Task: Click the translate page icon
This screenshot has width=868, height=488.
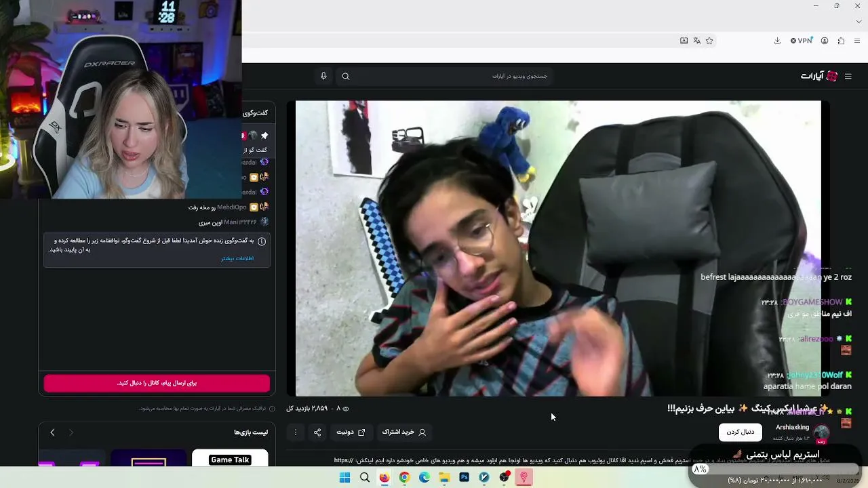Action: click(x=696, y=41)
